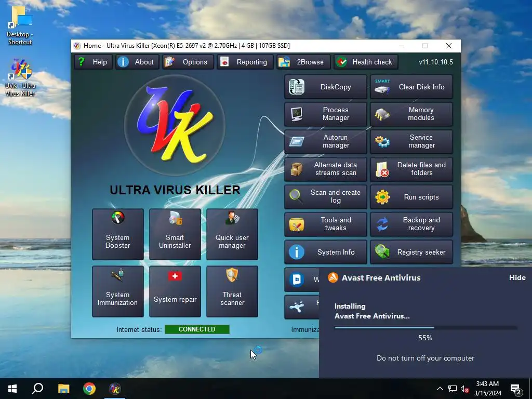Select UVK - Ultra Virus Killer desktop shortcut

20,78
